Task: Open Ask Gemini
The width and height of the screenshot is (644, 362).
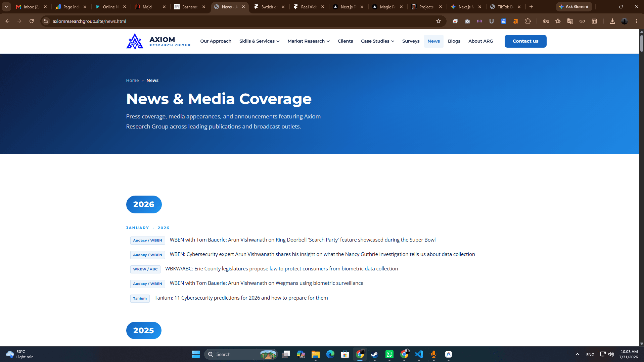Action: [574, 7]
